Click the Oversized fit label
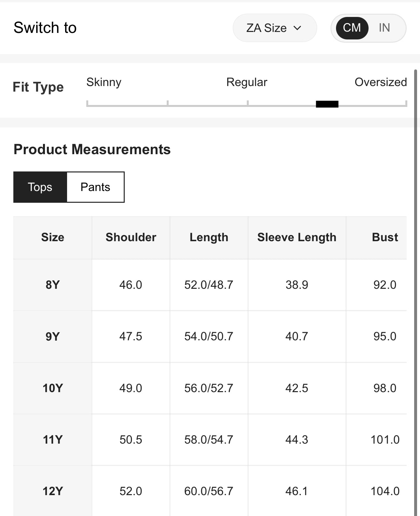 click(x=380, y=82)
